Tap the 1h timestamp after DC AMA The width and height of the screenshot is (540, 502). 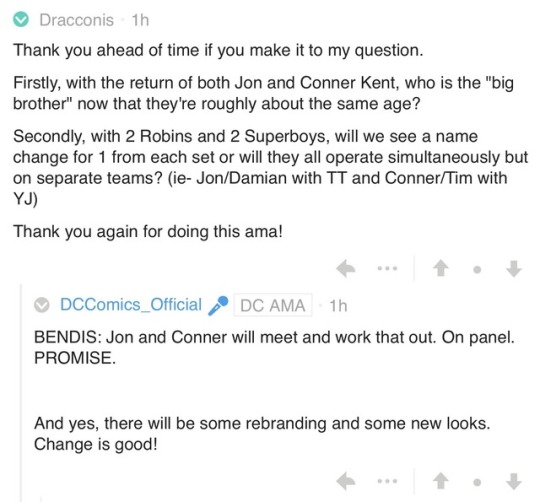click(338, 306)
